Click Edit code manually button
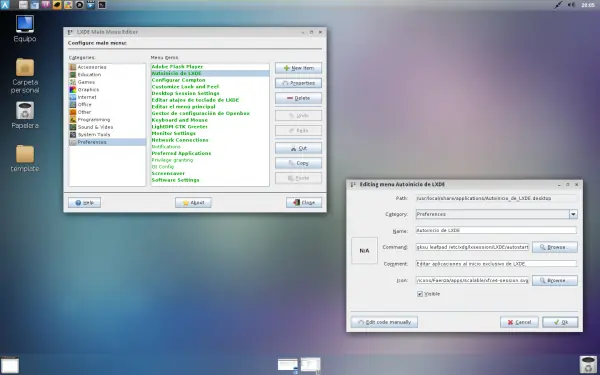Viewport: 600px width, 375px height. (x=384, y=322)
